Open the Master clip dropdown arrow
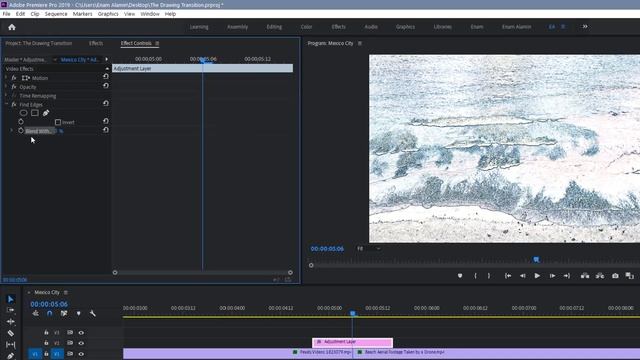Screen dimensions: 640x360 [x=55, y=60]
